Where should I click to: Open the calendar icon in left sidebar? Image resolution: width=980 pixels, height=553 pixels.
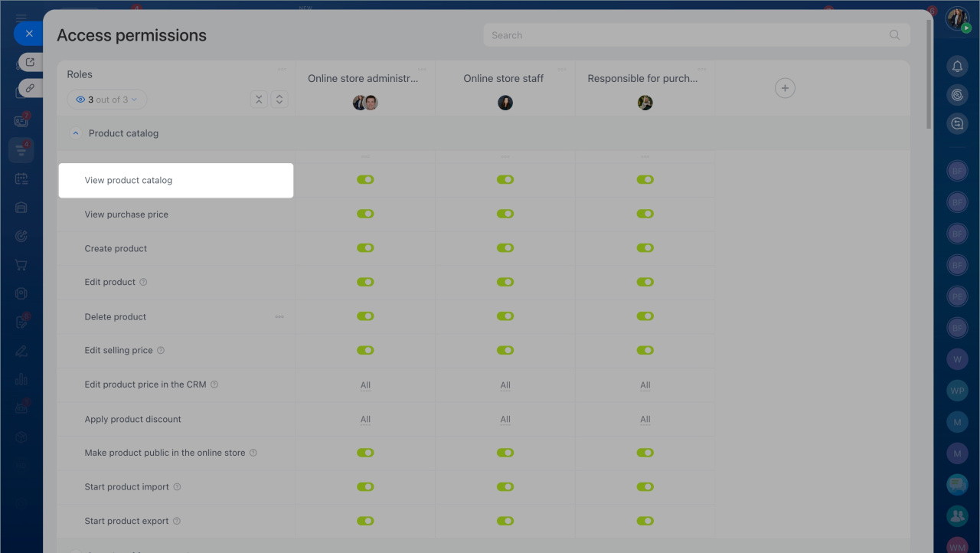(21, 178)
